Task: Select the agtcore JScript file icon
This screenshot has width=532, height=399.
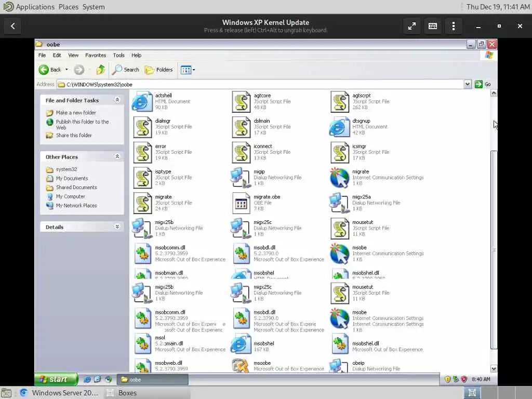Action: click(241, 101)
